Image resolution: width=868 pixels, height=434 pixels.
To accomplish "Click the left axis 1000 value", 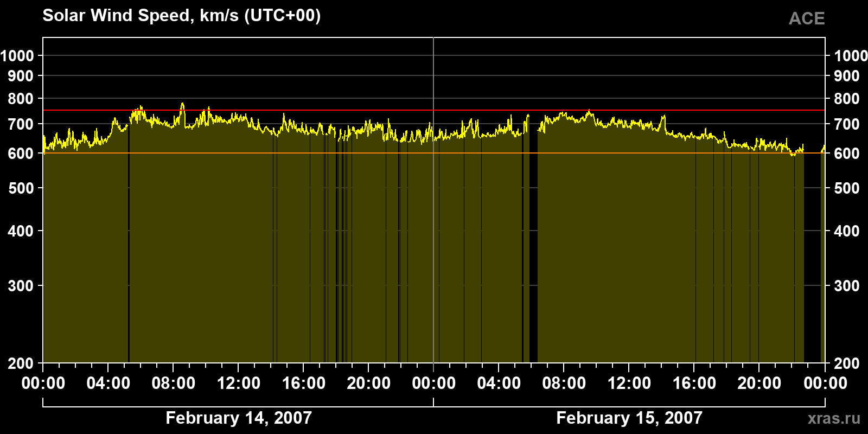I will (17, 55).
